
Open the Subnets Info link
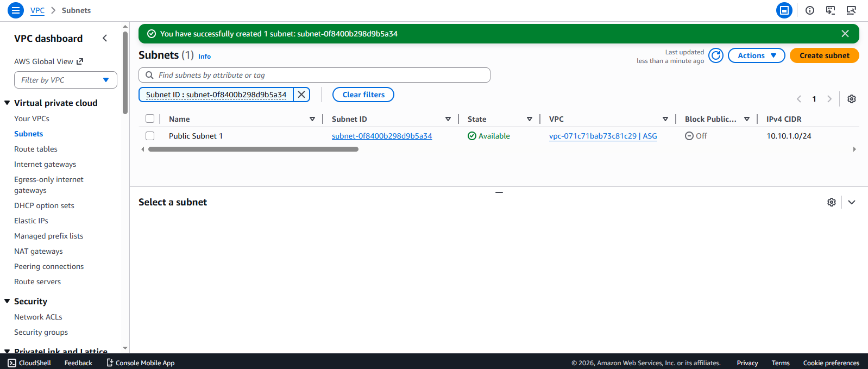point(204,57)
